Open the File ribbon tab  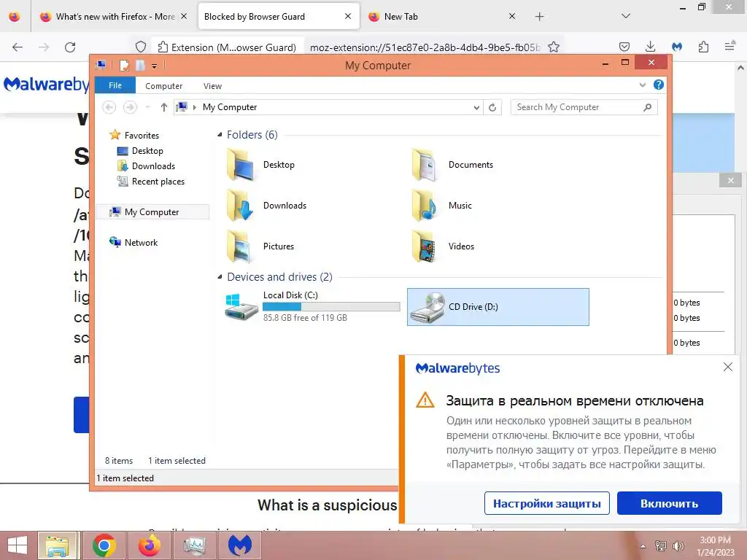pos(115,85)
